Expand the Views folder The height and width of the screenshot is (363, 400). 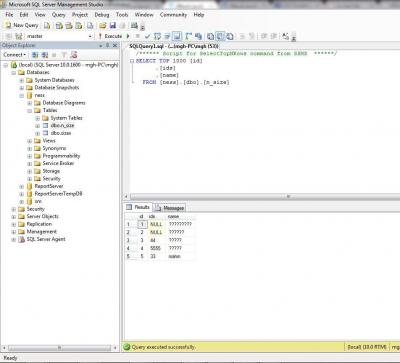coord(30,141)
